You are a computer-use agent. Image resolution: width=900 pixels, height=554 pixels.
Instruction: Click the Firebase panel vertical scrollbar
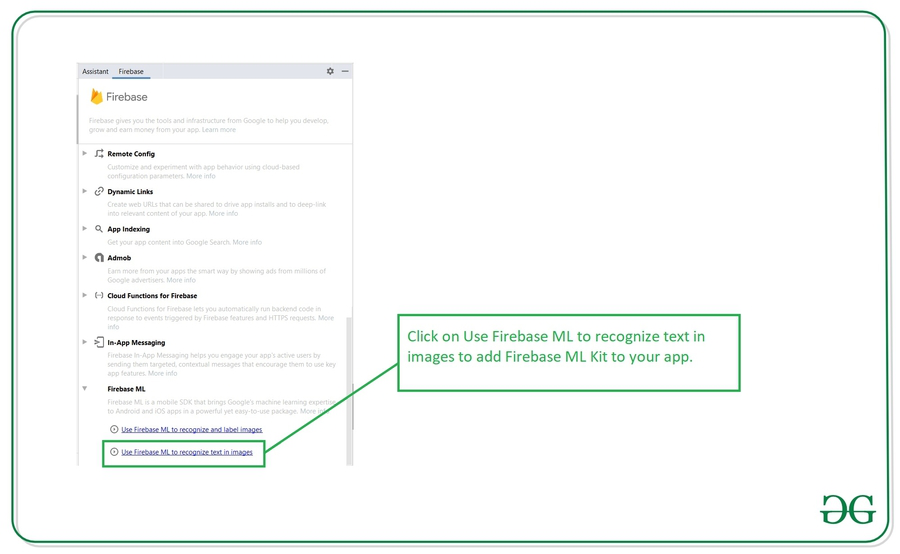(x=349, y=390)
